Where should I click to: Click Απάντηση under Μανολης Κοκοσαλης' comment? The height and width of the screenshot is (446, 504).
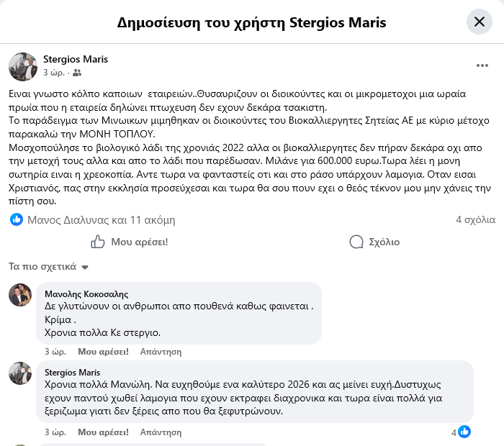coord(161,352)
